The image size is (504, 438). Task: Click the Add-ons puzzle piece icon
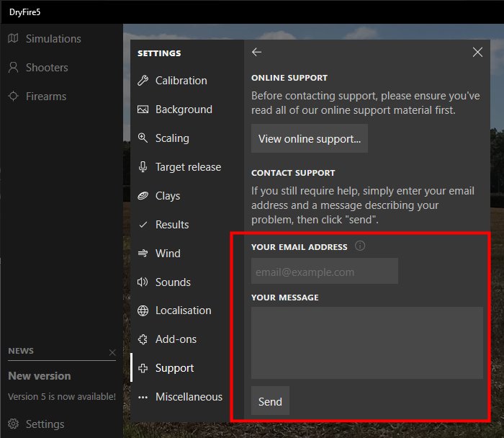pos(143,339)
